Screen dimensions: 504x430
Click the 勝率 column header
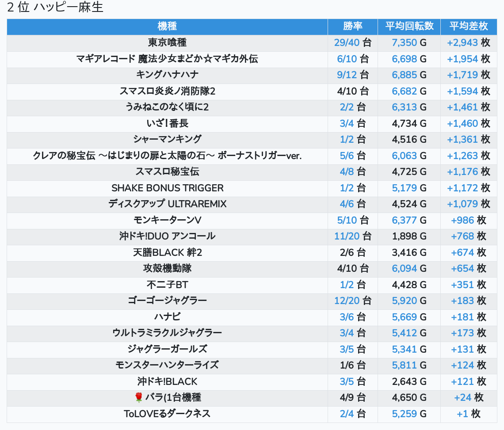click(352, 26)
